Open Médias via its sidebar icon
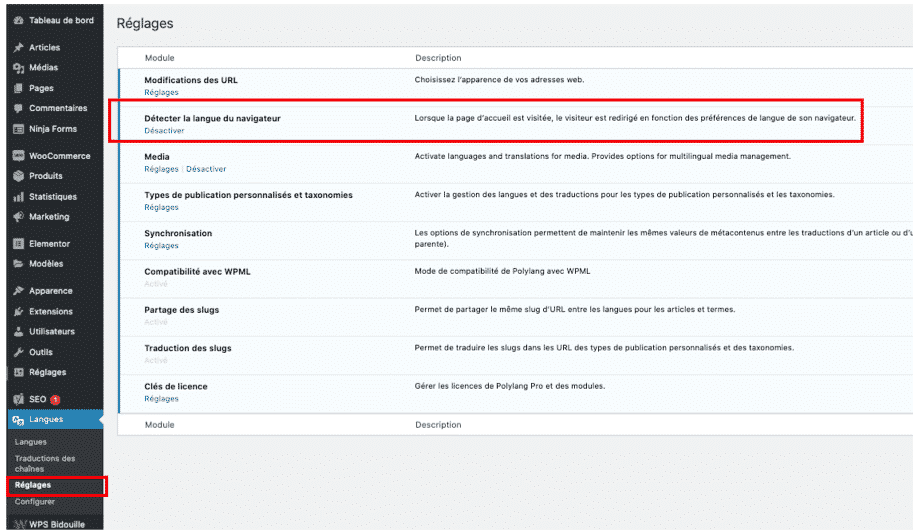The height and width of the screenshot is (530, 913). pyautogui.click(x=18, y=68)
